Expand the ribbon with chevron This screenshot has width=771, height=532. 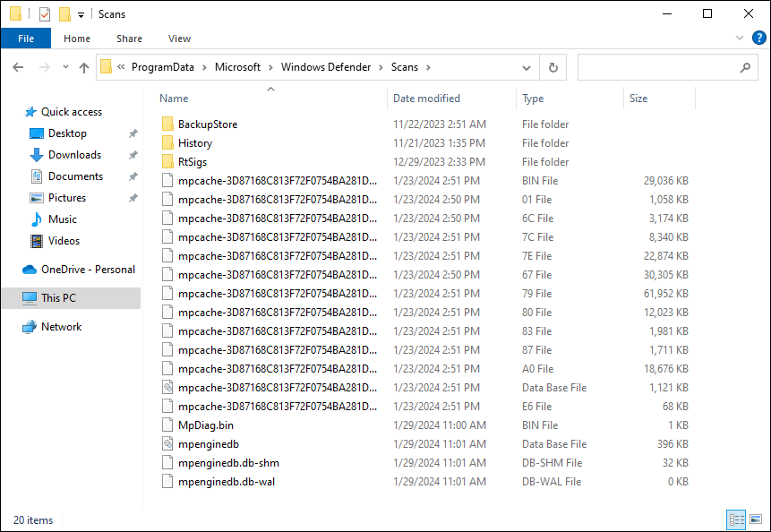(739, 39)
